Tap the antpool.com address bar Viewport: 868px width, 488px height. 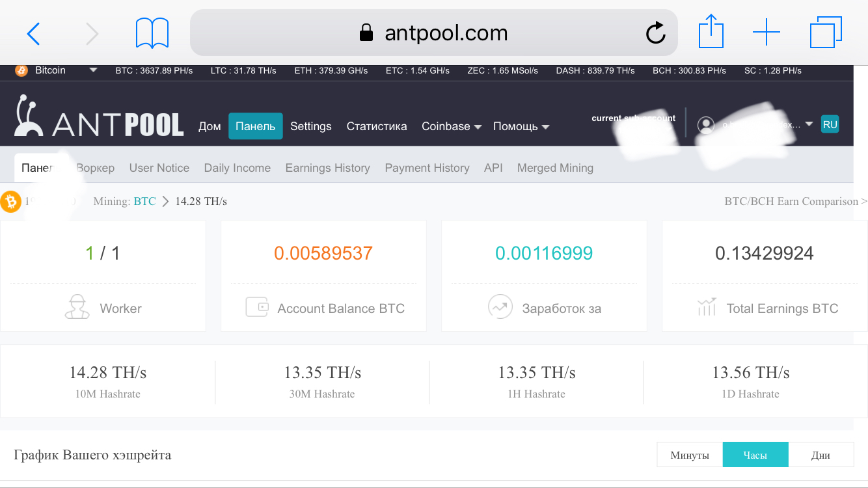434,33
